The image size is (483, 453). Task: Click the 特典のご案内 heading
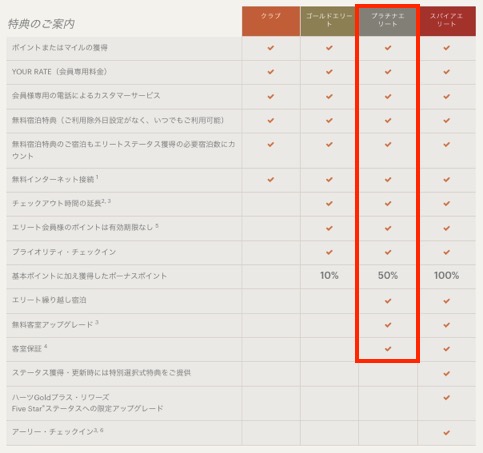(41, 24)
